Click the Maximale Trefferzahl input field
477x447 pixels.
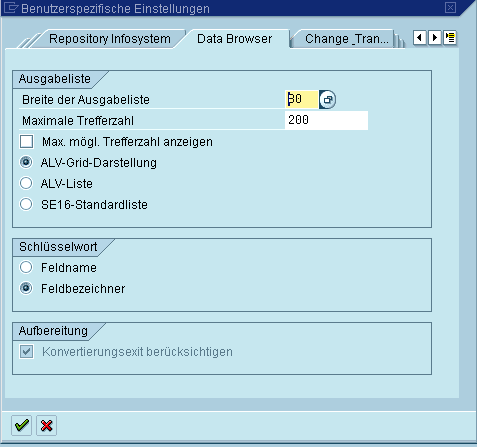click(x=326, y=120)
